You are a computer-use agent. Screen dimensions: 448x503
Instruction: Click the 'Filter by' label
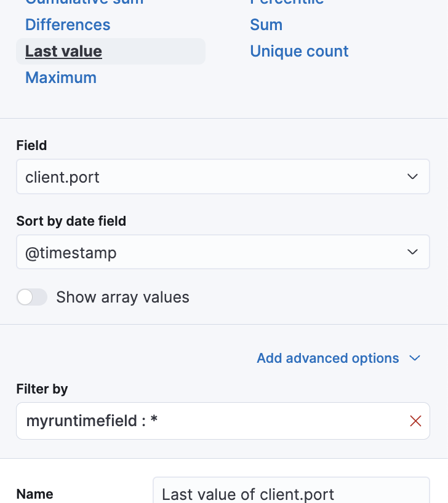pyautogui.click(x=42, y=389)
